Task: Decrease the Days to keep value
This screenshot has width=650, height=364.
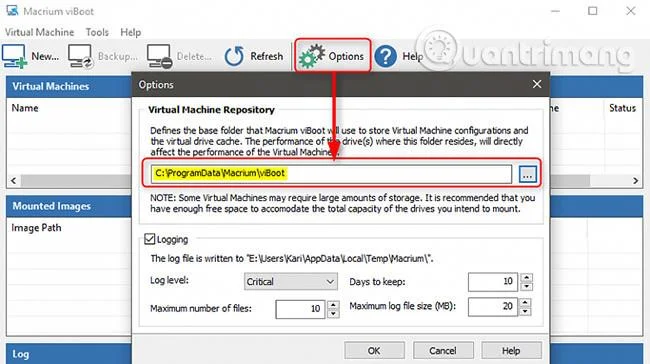Action: click(x=526, y=286)
